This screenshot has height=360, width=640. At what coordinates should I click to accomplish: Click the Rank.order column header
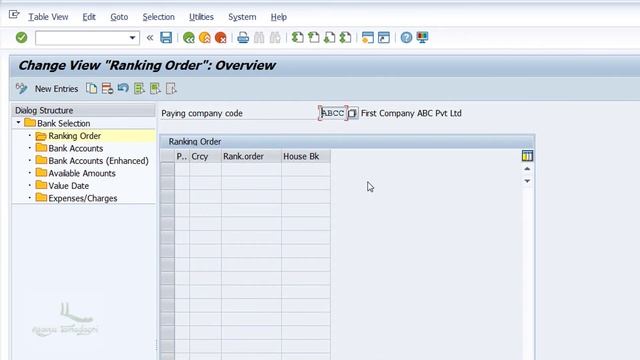[x=251, y=156]
